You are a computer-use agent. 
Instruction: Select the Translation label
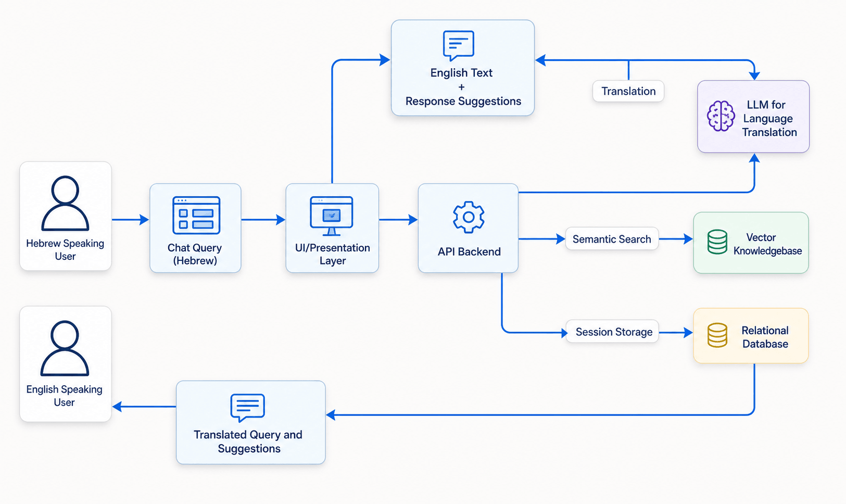click(628, 91)
